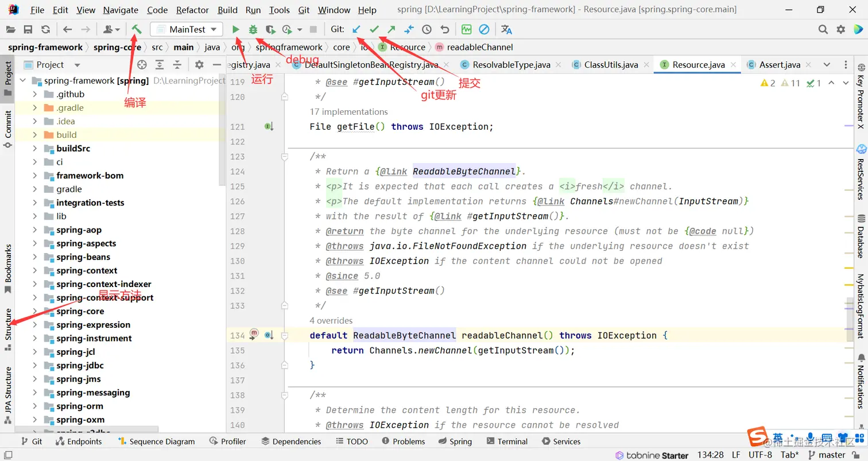Screen dimensions: 868x461
Task: Toggle the RestServices tool window
Action: tap(861, 171)
